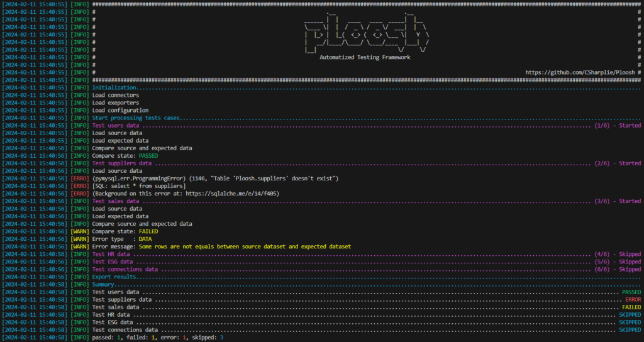Click the Compare state: PASSED text
The image size is (644, 342).
tap(125, 155)
